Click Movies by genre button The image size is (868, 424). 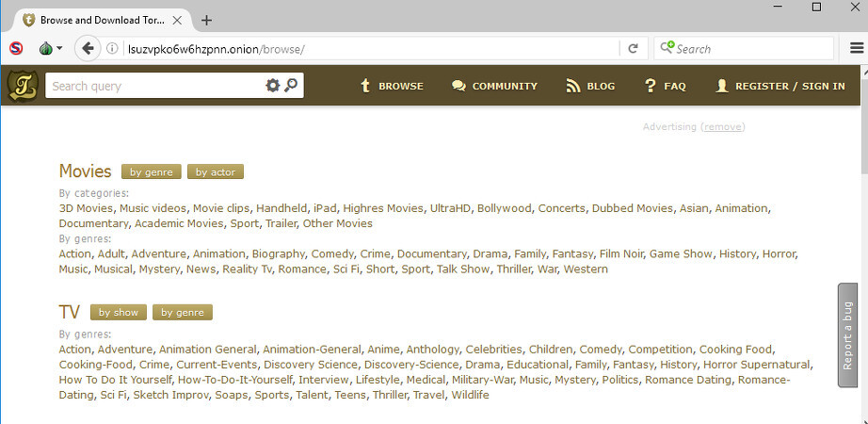pos(152,171)
